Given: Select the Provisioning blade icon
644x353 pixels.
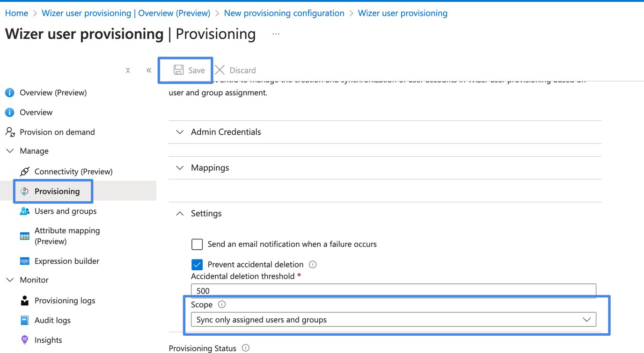Looking at the screenshot, I should click(24, 191).
